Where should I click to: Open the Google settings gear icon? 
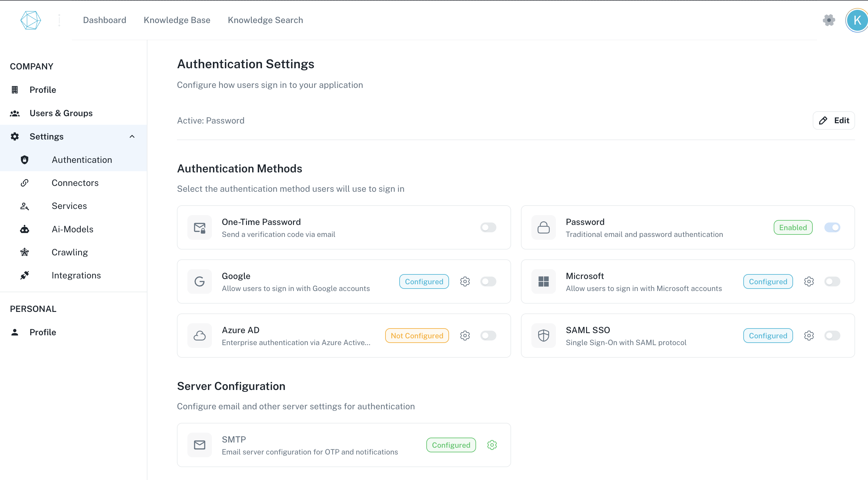click(465, 281)
